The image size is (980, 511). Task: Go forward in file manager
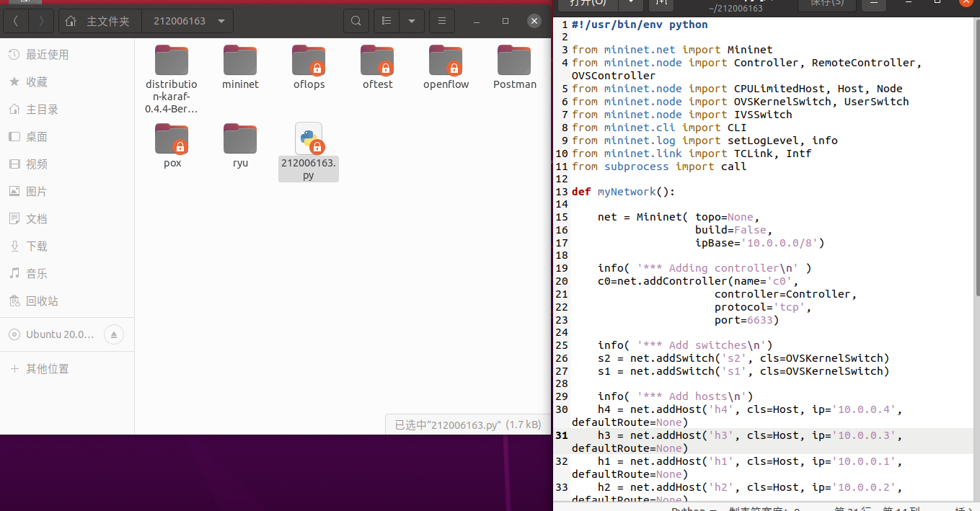[x=42, y=21]
